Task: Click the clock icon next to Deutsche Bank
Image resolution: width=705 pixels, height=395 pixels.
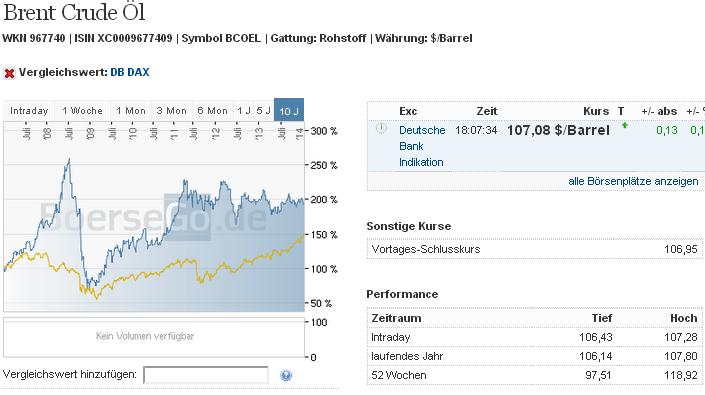Action: [381, 129]
